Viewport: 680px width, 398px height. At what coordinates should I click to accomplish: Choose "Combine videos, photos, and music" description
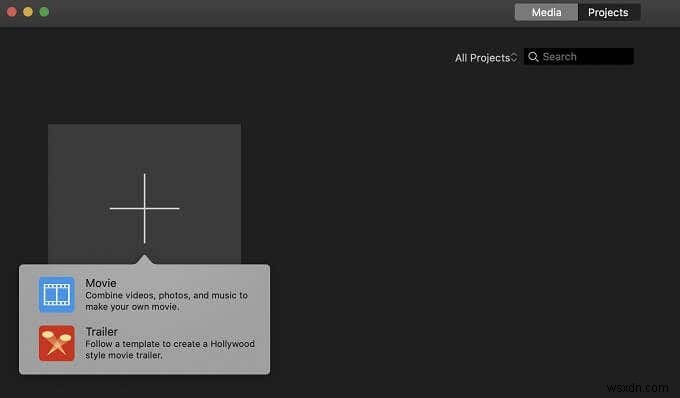(x=167, y=301)
